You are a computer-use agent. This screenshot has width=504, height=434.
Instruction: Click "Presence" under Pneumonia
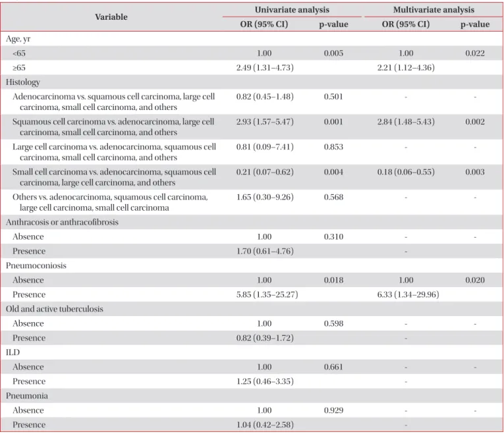coord(29,425)
